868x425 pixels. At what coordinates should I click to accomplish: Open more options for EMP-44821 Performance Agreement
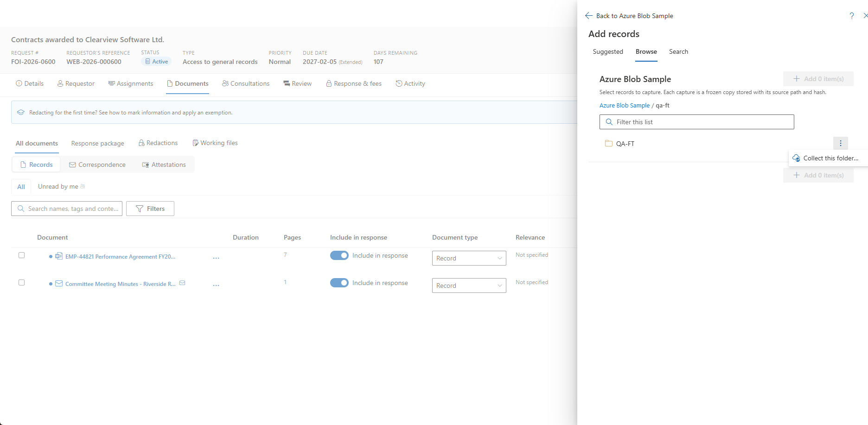tap(216, 258)
